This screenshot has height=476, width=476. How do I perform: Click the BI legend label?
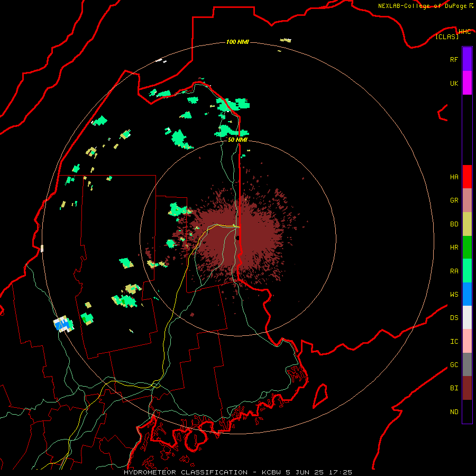(454, 388)
